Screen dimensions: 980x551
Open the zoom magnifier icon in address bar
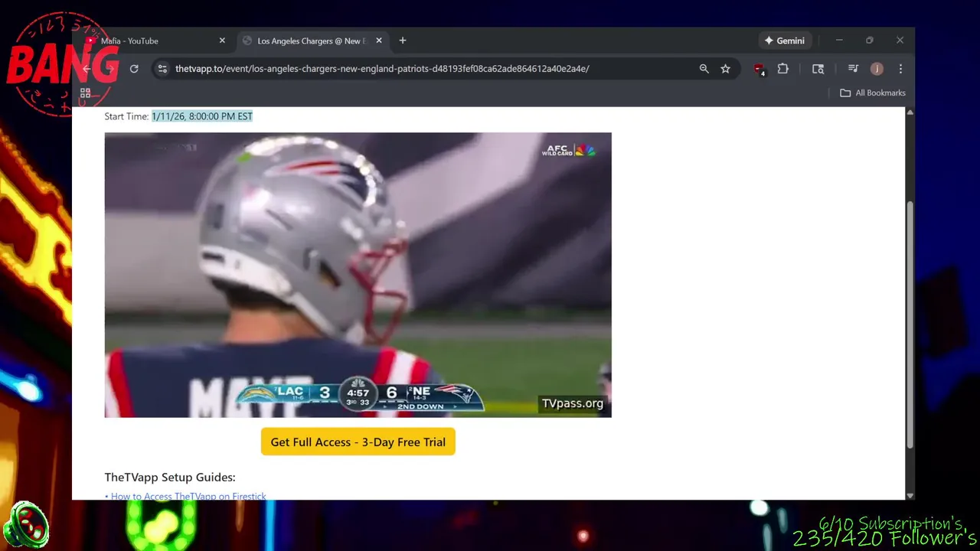[704, 69]
